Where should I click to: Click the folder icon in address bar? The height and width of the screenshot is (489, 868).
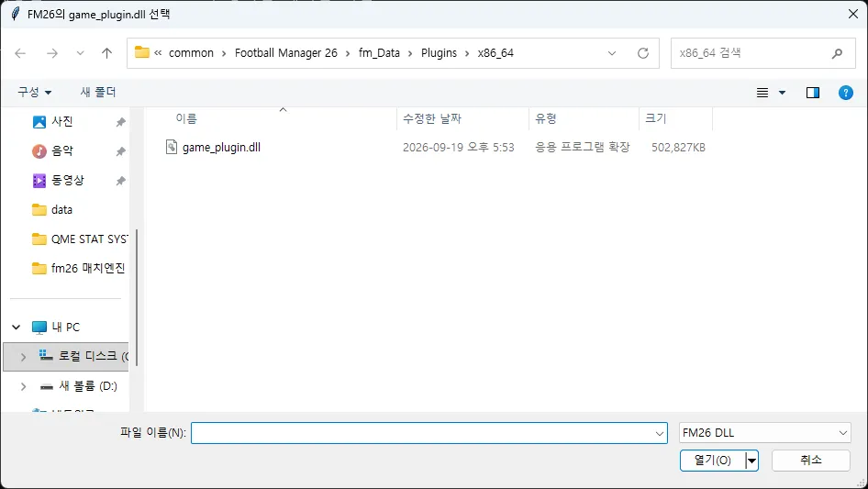click(x=142, y=52)
